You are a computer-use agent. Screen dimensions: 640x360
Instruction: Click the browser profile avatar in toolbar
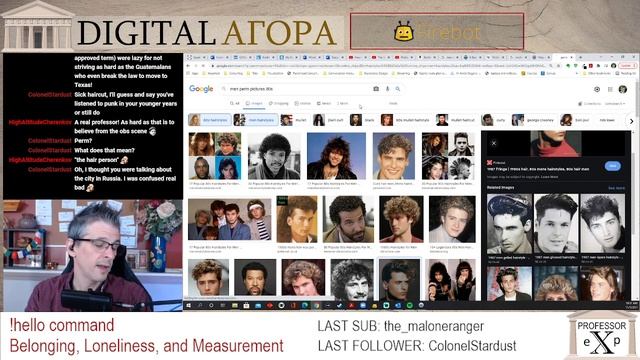coord(613,66)
